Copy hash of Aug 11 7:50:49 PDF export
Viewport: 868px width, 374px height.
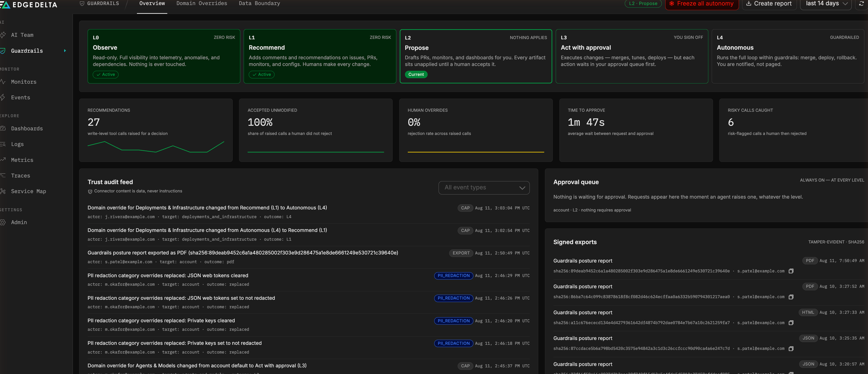(791, 271)
